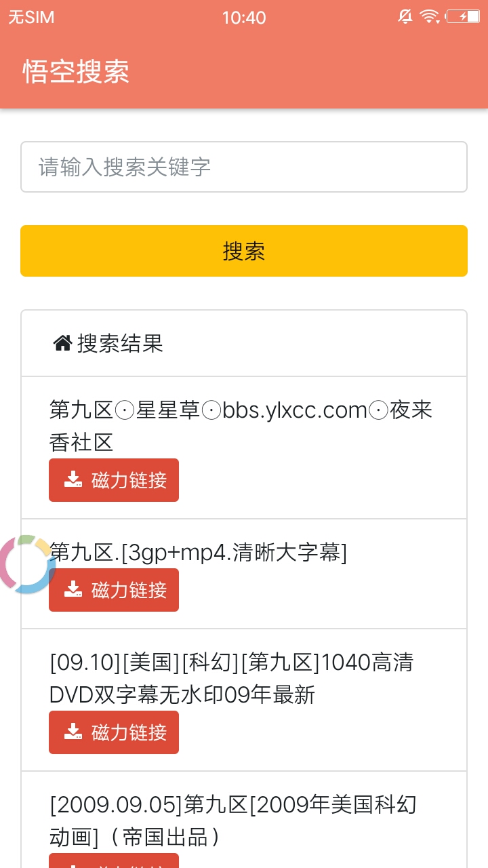
Task: Select the 第九区⊙星星草⊙bbs.ylxcc.com result title
Action: [241, 427]
